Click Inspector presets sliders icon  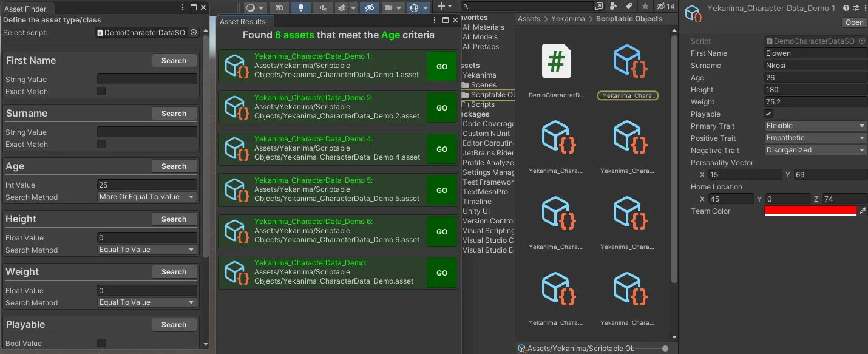click(x=856, y=8)
